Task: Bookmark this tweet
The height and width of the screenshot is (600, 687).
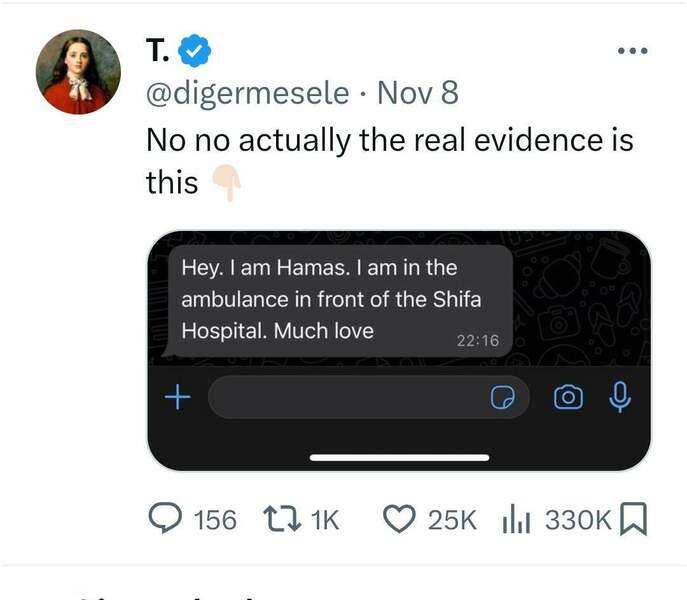Action: click(x=635, y=519)
